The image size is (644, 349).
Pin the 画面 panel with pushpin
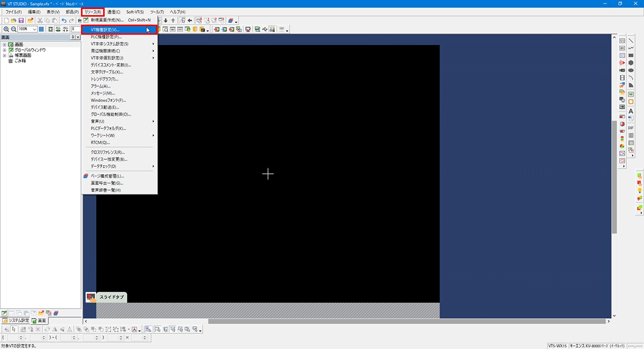[72, 38]
